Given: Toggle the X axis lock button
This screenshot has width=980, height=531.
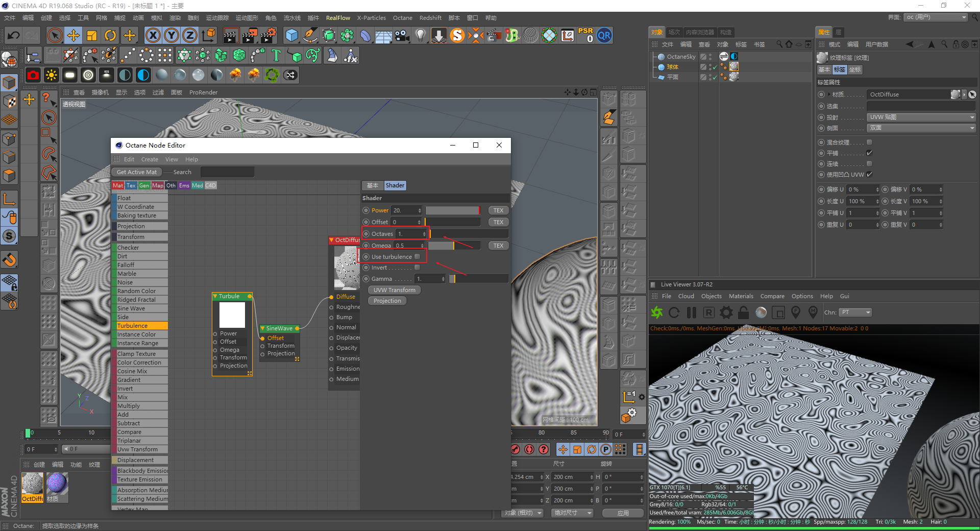Looking at the screenshot, I should [153, 36].
